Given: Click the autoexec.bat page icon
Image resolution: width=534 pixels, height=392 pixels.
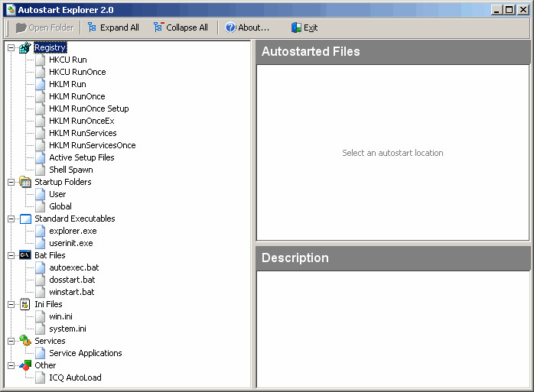Looking at the screenshot, I should pos(41,267).
